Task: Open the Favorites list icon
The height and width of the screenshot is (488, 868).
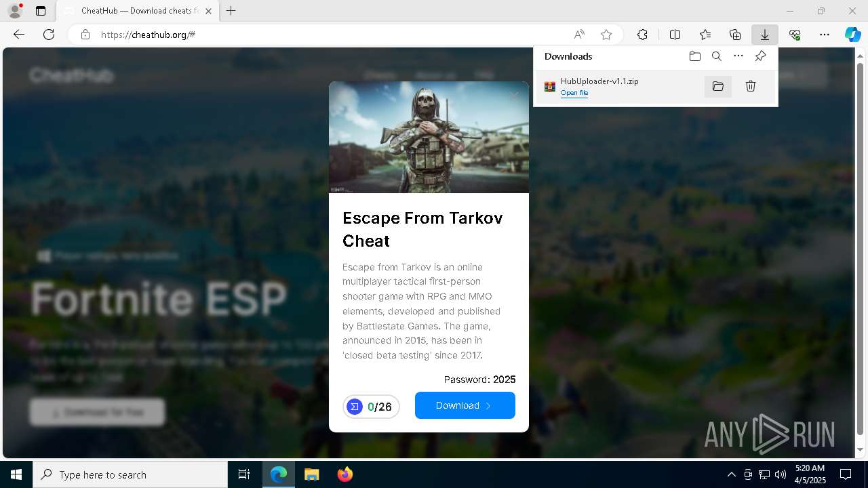Action: tap(705, 35)
